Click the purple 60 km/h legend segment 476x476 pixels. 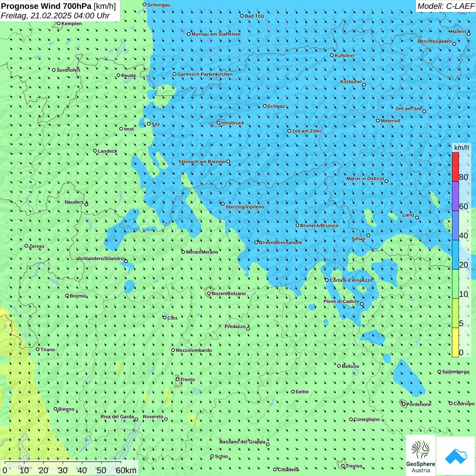pos(455,196)
